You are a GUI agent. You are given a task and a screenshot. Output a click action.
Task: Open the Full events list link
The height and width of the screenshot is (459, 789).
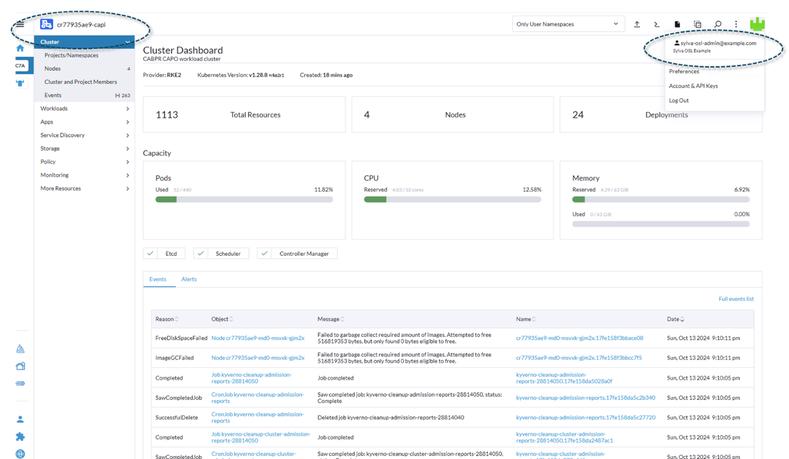[x=736, y=299]
